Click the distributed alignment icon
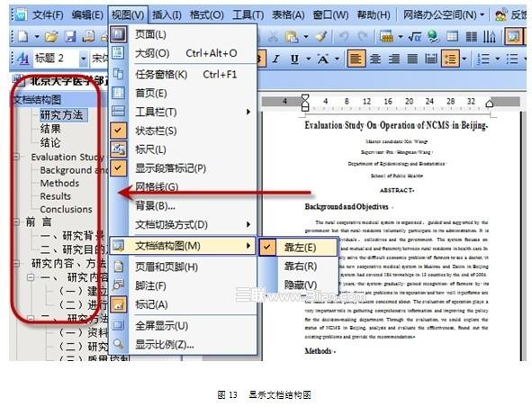Viewport: 532px width, 407px height. pyautogui.click(x=431, y=59)
